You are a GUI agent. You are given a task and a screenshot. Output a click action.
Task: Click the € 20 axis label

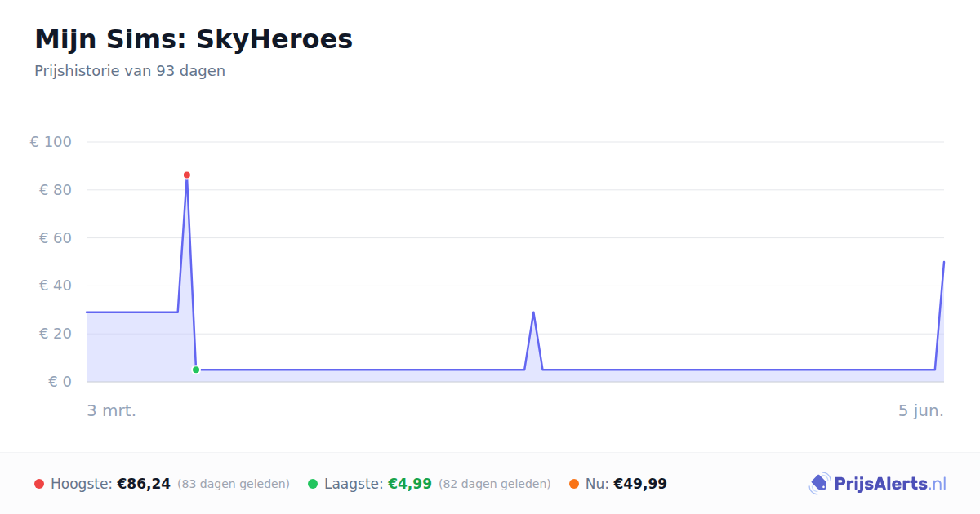[56, 334]
